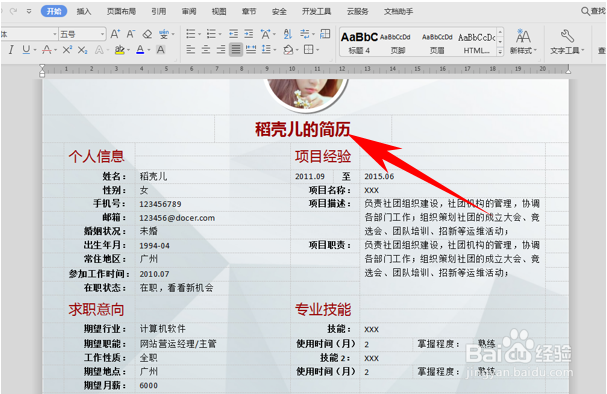
Task: Open the 文档助手 ribbon tab
Action: [x=398, y=12]
